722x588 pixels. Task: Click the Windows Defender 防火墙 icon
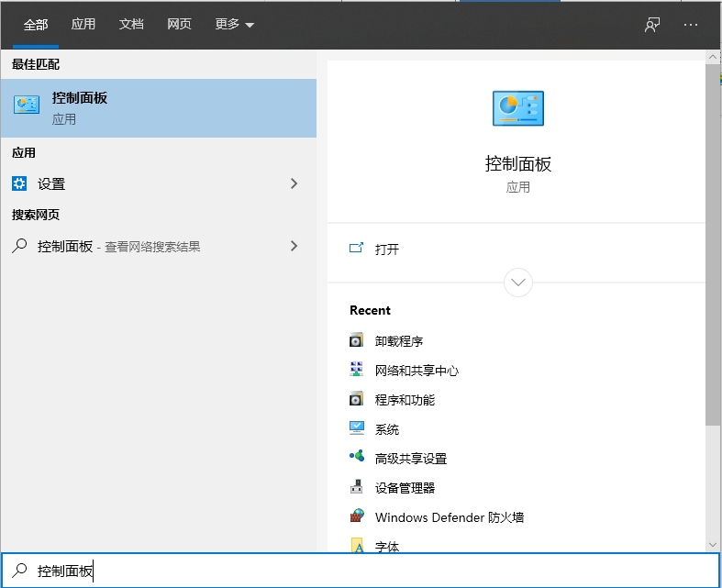tap(357, 517)
